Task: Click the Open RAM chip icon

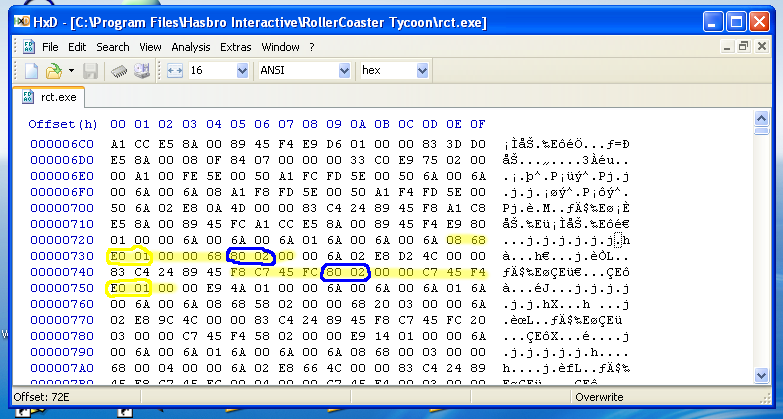Action: pos(118,71)
